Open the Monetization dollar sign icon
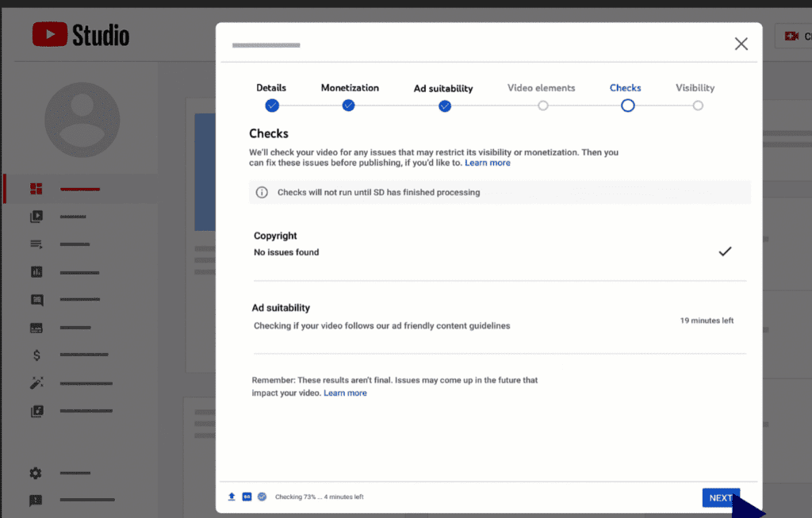812x518 pixels. (x=36, y=355)
